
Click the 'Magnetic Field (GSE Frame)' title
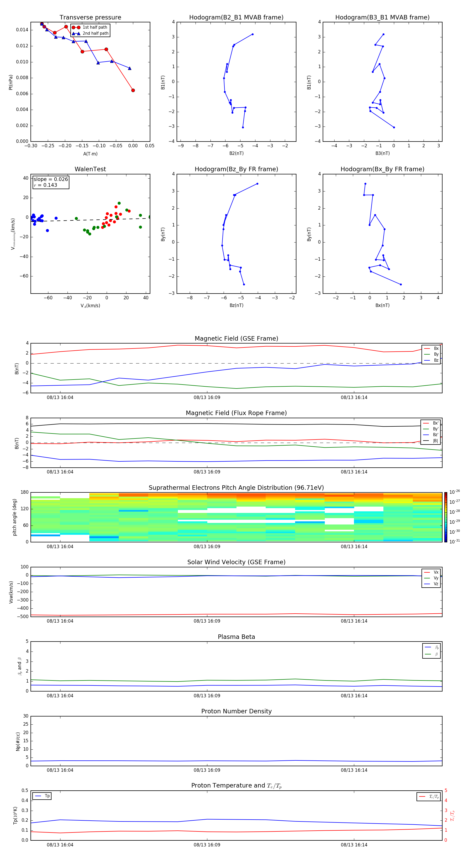click(x=236, y=339)
